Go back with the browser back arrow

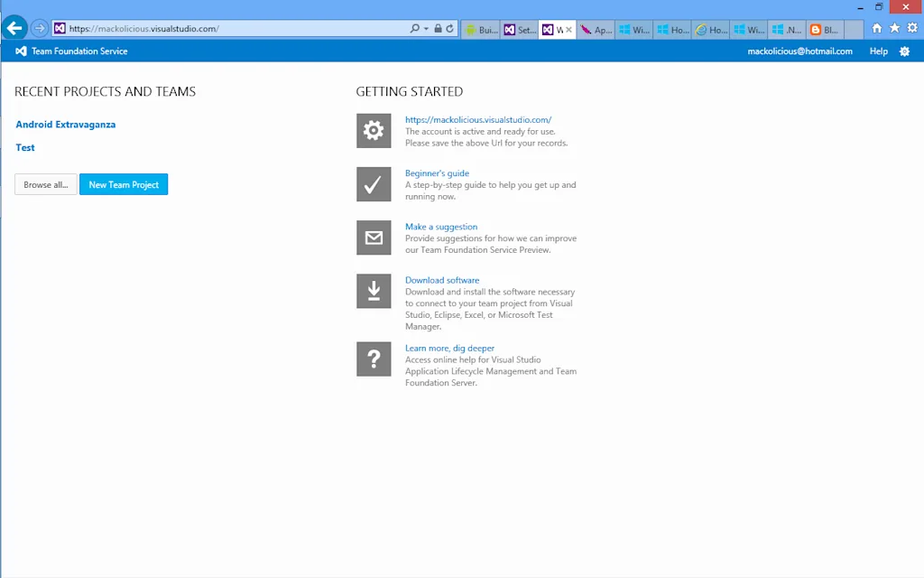14,28
